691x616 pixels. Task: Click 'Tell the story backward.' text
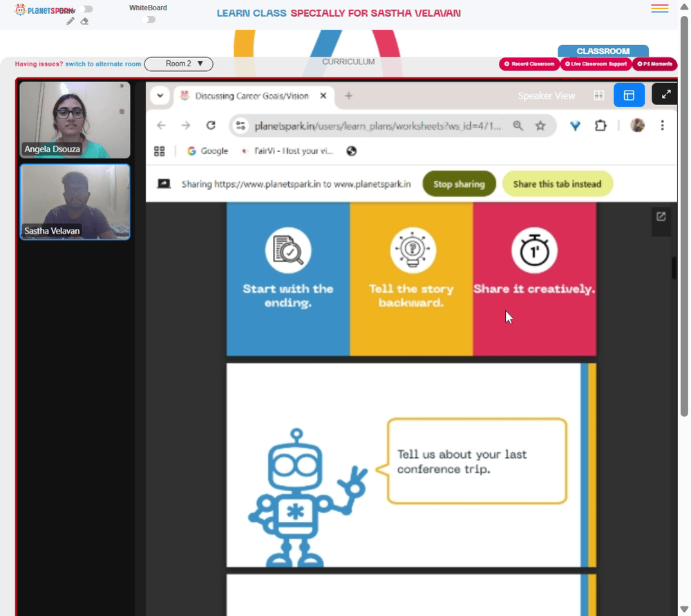[410, 295]
